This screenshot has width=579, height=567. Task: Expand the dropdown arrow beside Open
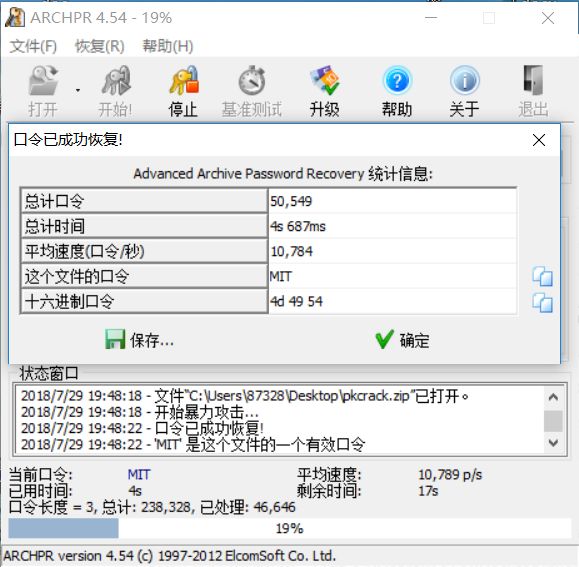tap(78, 90)
